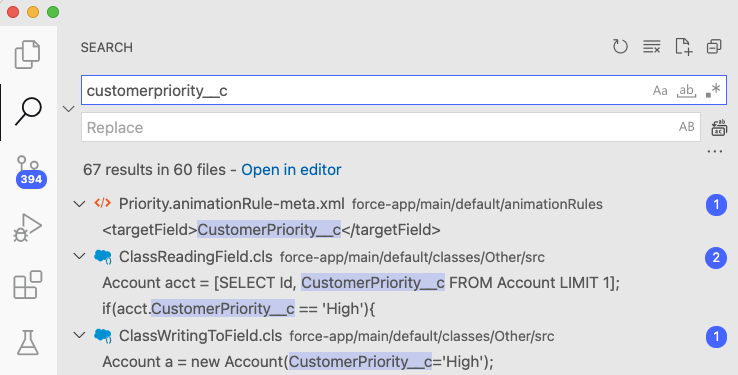Click XML file icon of Priority.animationRule-meta.xml
The image size is (738, 375).
tap(103, 203)
